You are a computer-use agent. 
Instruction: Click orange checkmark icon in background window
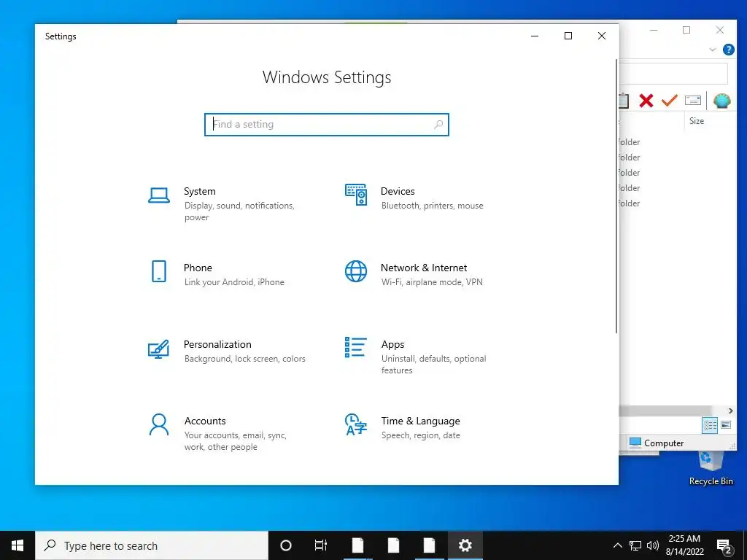tap(670, 101)
